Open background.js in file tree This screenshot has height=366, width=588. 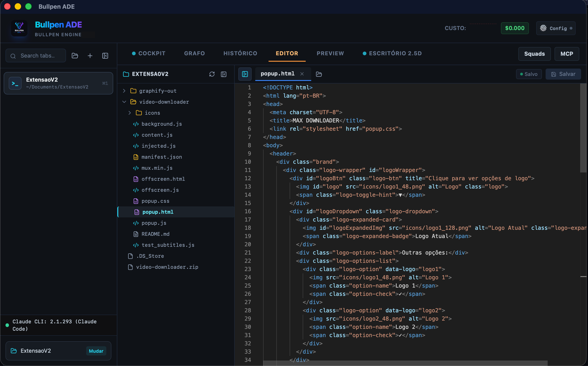point(161,124)
